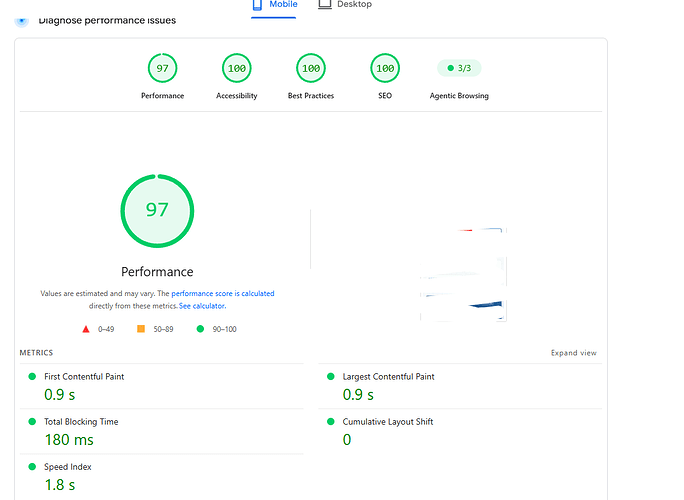Click the 180 ms Total Blocking Time value

[x=69, y=440]
